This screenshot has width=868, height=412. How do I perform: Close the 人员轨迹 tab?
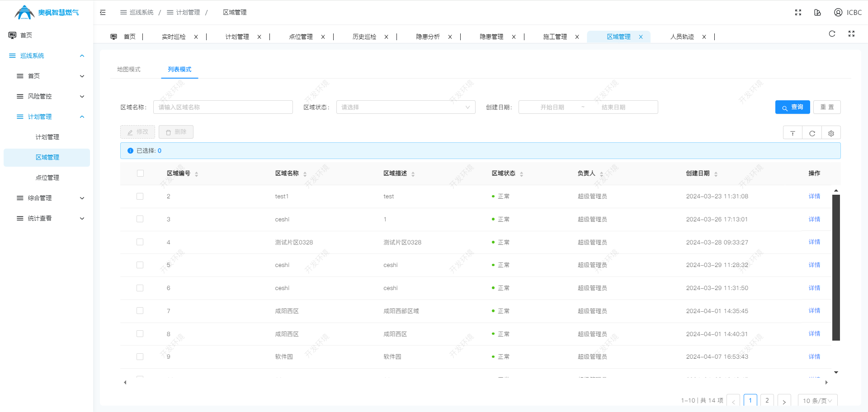[x=704, y=37]
